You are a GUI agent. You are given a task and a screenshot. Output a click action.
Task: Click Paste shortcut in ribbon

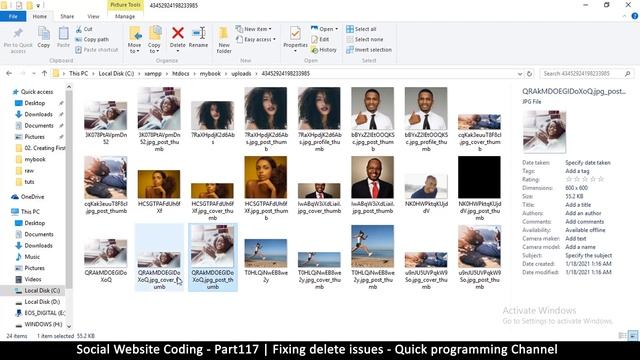[97, 50]
